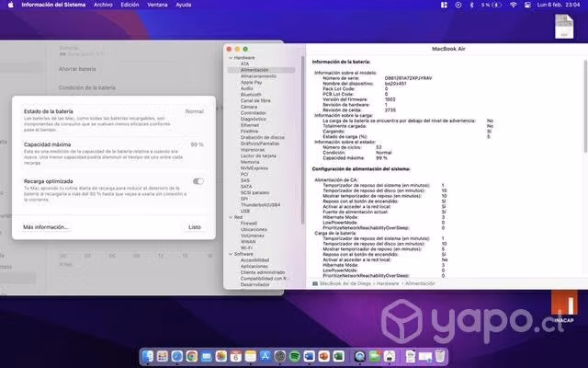
Task: Open the Trash in the dock
Action: click(x=440, y=356)
